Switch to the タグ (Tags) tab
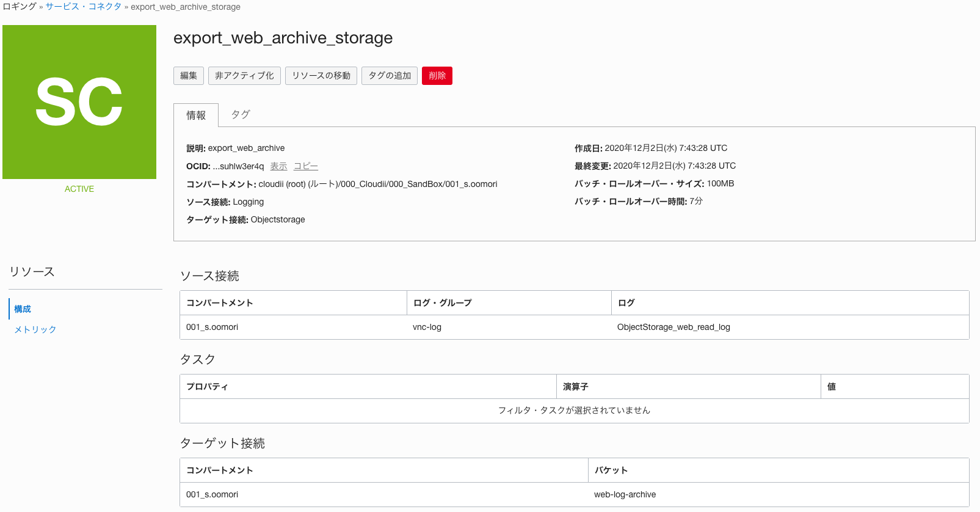This screenshot has width=980, height=512. tap(241, 115)
